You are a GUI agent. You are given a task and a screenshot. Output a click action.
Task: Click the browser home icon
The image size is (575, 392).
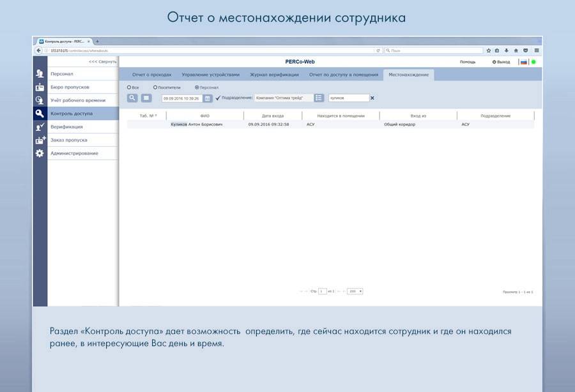[516, 50]
